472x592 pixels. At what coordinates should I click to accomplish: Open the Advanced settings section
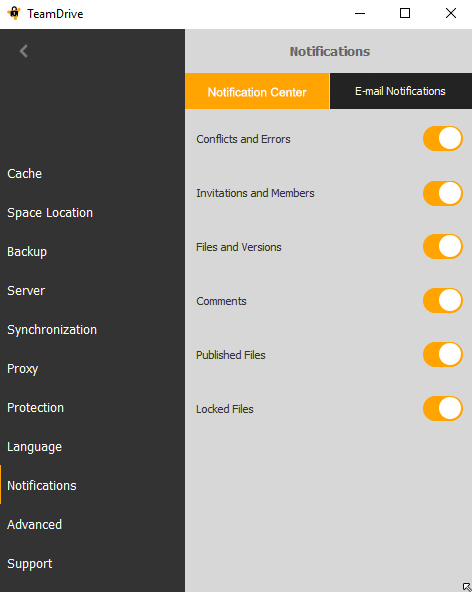pyautogui.click(x=34, y=525)
